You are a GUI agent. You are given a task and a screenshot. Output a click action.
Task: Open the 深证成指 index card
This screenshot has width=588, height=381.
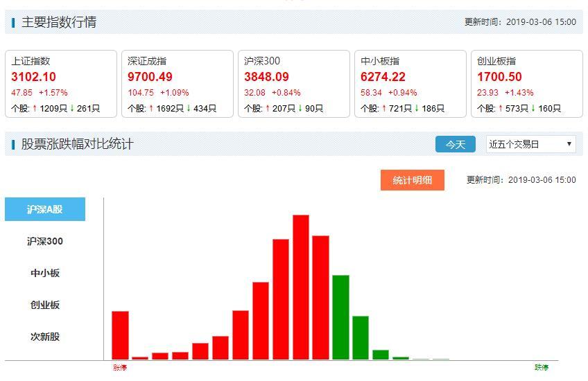click(x=178, y=83)
